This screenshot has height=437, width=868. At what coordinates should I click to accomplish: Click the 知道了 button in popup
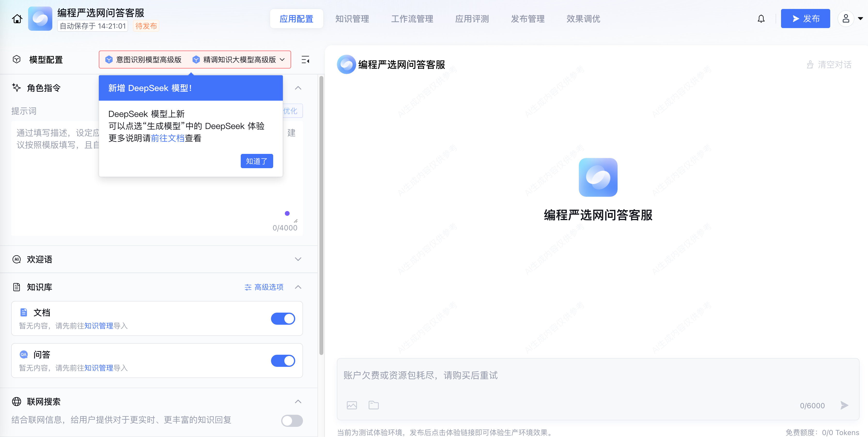click(256, 161)
